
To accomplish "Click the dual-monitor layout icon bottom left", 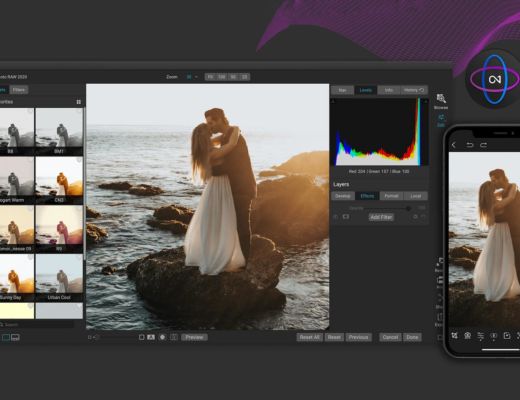I will (15, 337).
